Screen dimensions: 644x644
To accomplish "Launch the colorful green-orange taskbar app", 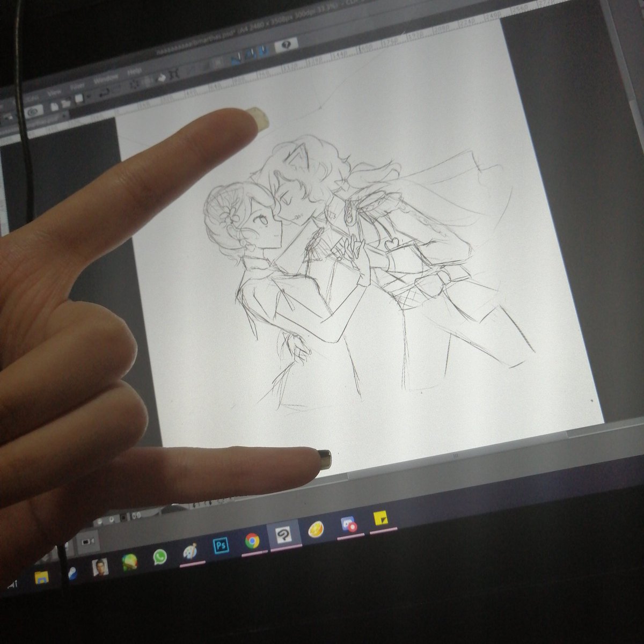I will click(x=129, y=562).
